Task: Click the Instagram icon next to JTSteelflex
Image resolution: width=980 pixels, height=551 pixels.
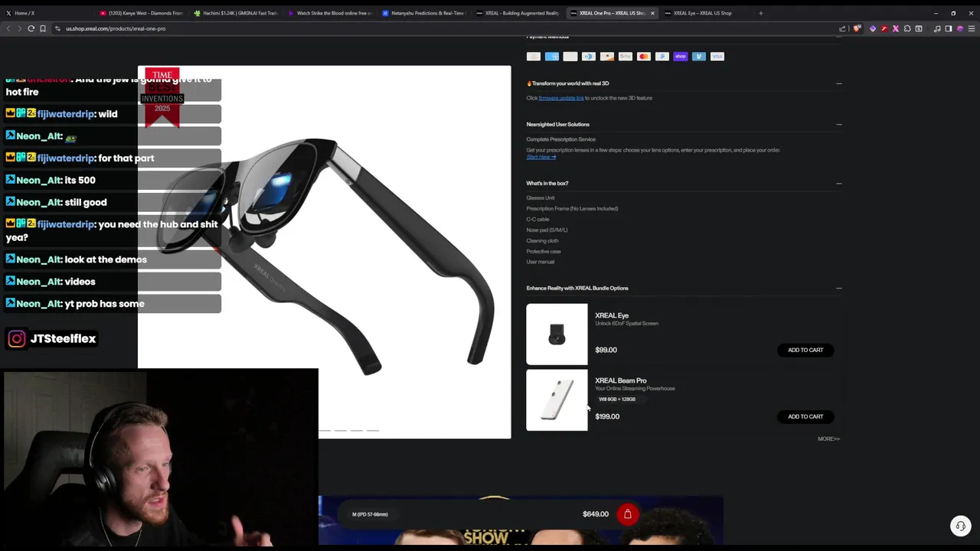Action: pos(17,338)
